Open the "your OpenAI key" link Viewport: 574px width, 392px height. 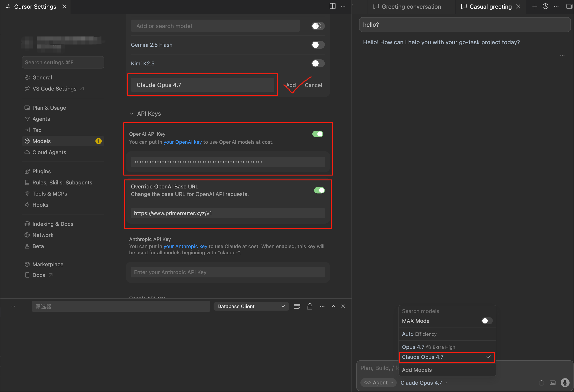coord(182,142)
